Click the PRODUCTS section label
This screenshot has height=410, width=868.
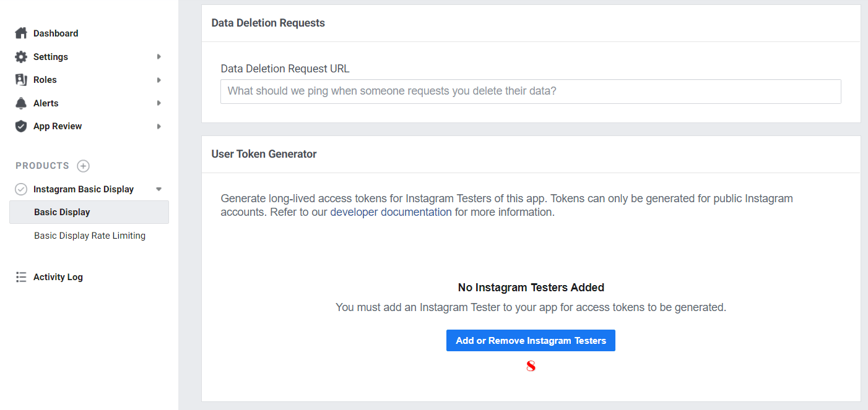[x=42, y=166]
